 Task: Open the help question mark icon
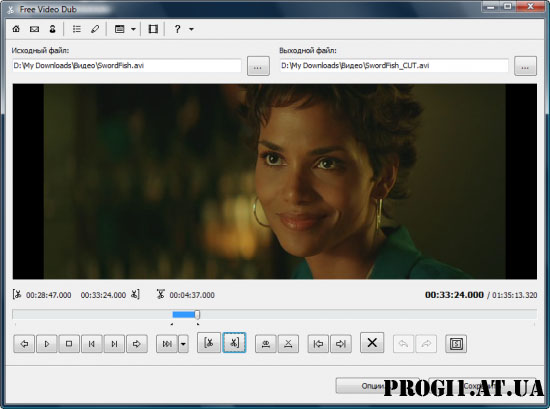[x=177, y=29]
